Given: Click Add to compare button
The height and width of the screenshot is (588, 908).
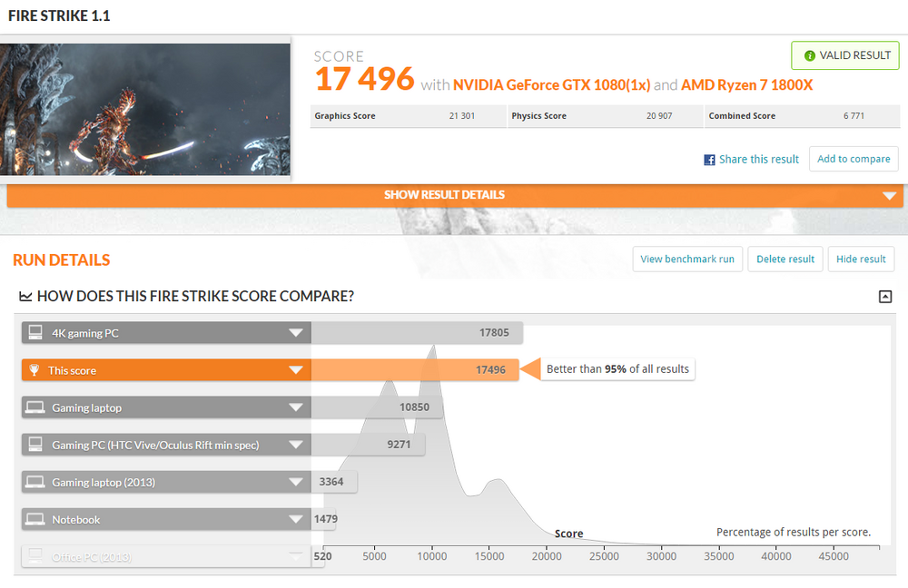Looking at the screenshot, I should pos(854,159).
